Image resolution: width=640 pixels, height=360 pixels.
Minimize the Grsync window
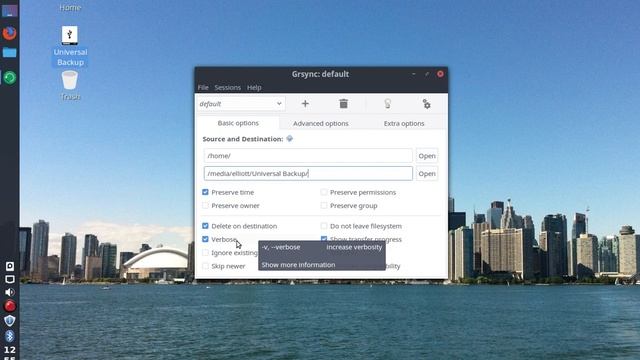413,74
